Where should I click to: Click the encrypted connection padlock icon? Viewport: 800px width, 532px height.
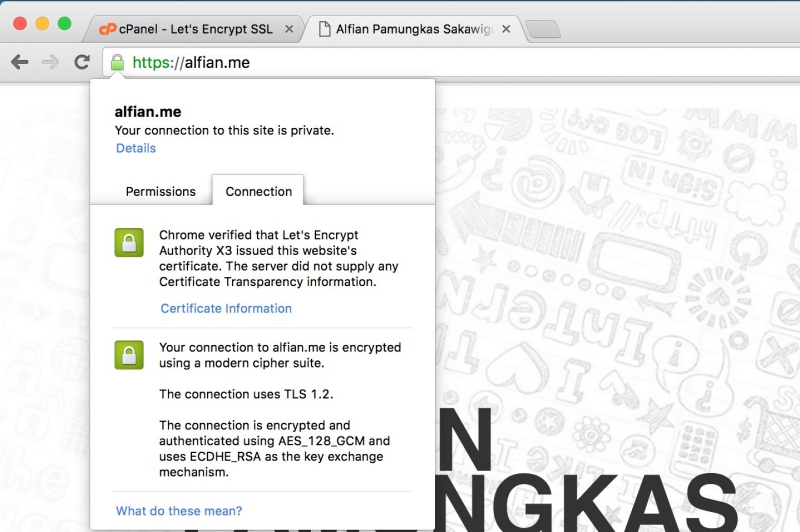129,355
